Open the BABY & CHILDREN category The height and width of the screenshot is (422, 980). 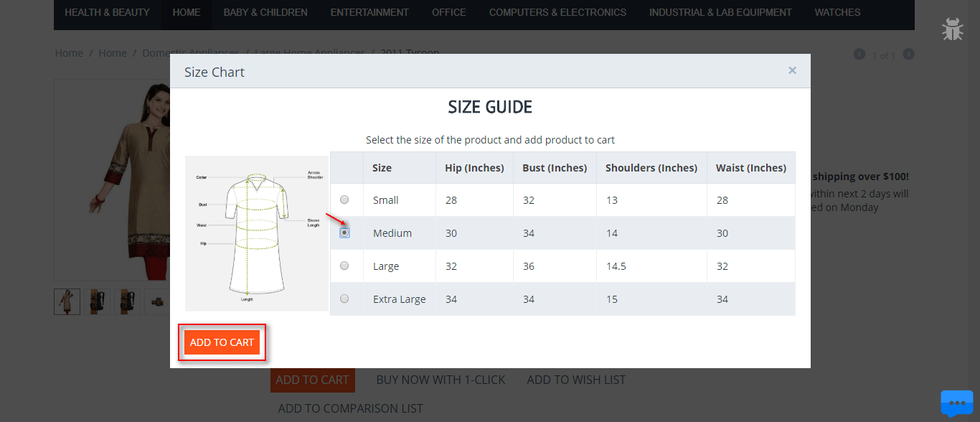coord(265,11)
